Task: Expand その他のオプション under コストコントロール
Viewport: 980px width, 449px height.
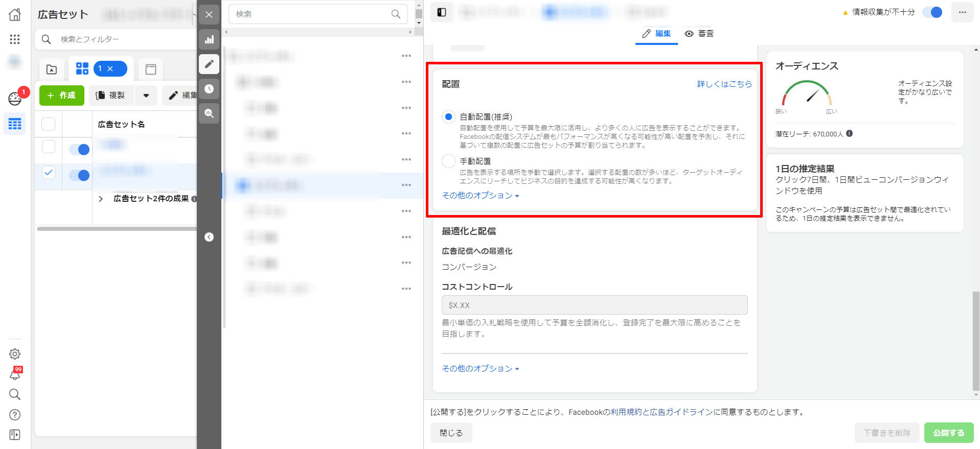Action: (x=481, y=369)
